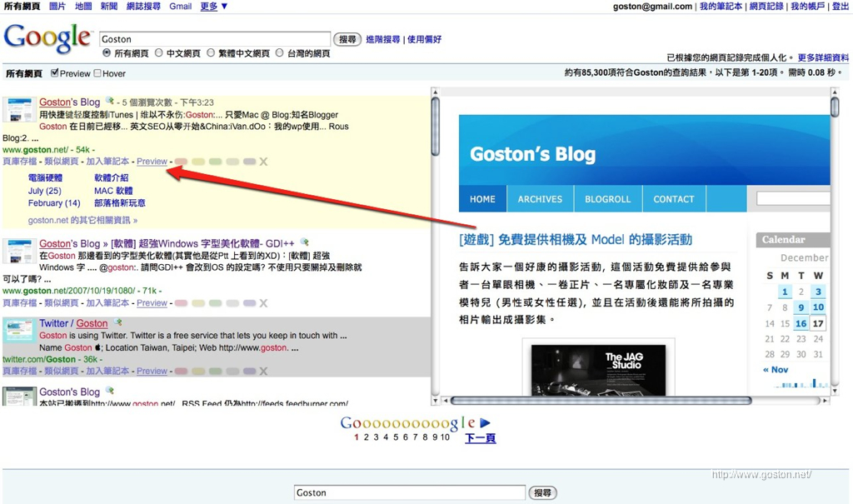Click the X icon on the first result
This screenshot has width=853, height=504.
click(x=263, y=162)
